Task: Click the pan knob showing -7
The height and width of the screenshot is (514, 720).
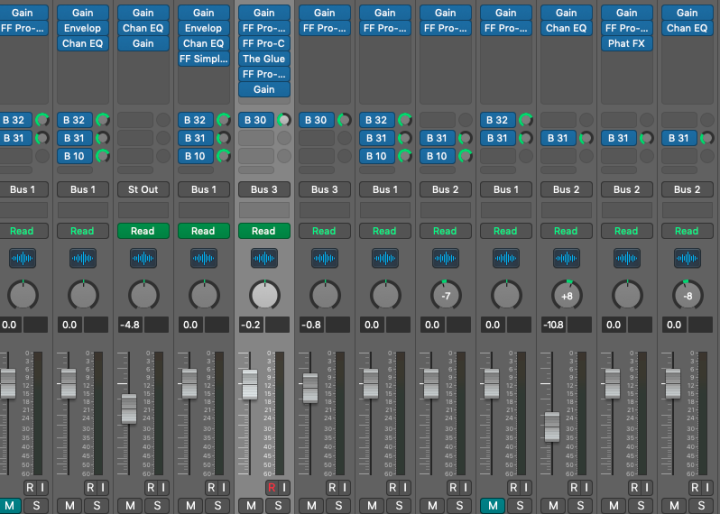Action: (445, 295)
